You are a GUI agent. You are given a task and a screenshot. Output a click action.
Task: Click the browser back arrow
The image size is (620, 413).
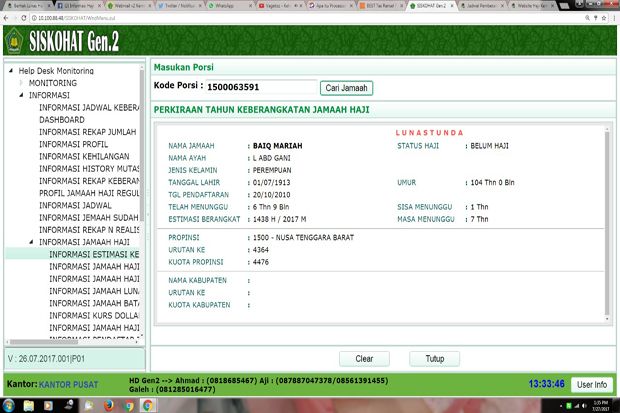[6, 18]
